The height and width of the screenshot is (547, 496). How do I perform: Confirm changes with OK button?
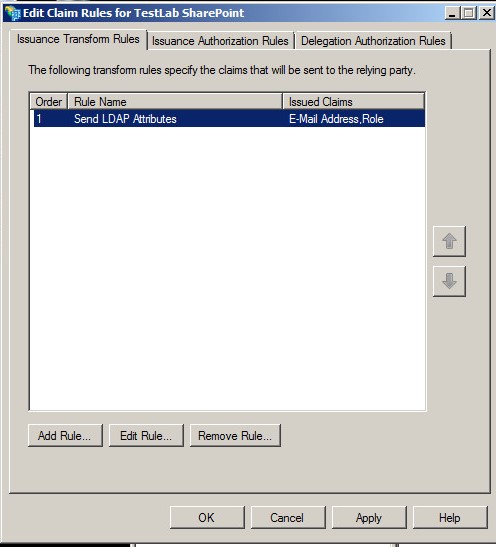click(207, 517)
